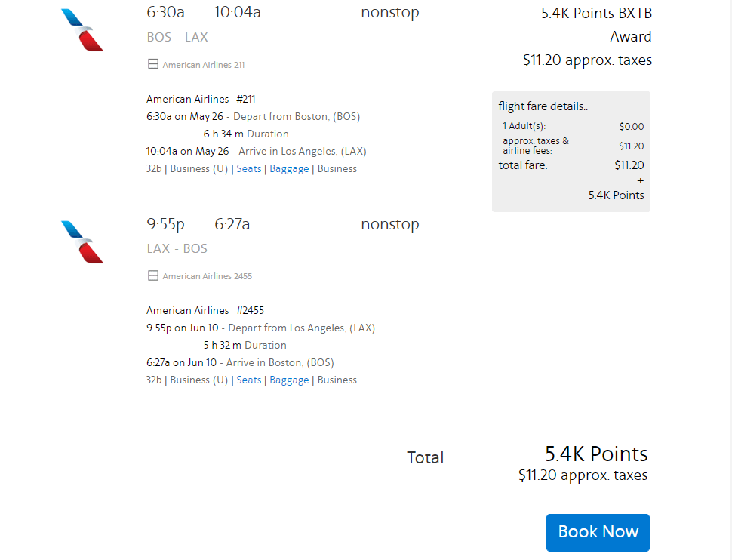Screen dimensions: 732x560
Task: Click the 6 h 34 m Duration text
Action: pos(246,134)
